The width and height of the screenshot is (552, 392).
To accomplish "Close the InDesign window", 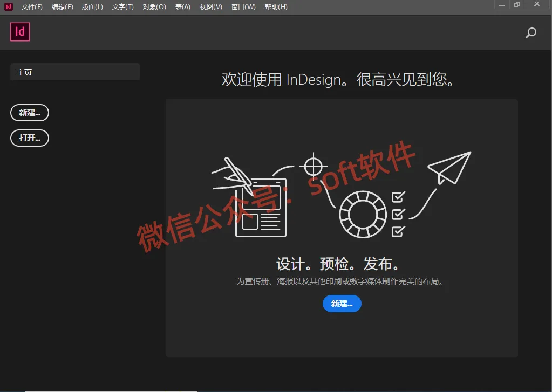I will coord(537,4).
